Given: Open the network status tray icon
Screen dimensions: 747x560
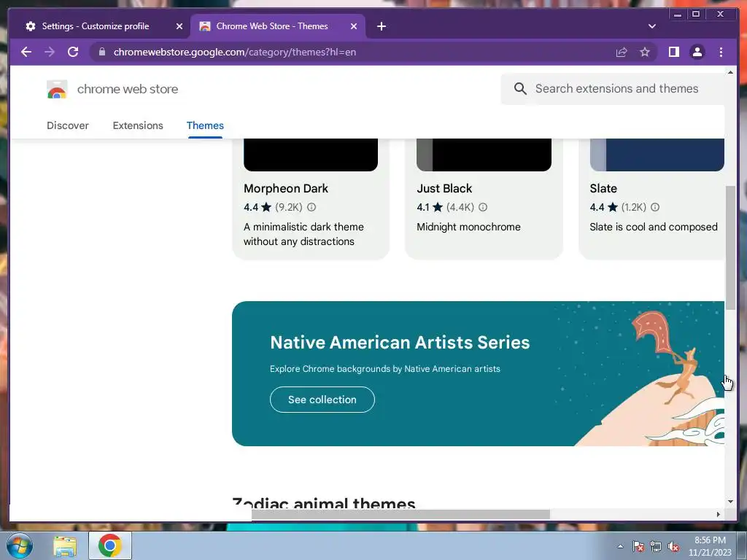Looking at the screenshot, I should 656,547.
